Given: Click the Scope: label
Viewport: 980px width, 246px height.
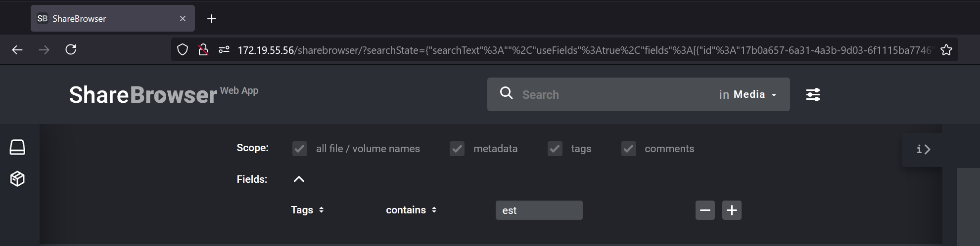Looking at the screenshot, I should (252, 148).
